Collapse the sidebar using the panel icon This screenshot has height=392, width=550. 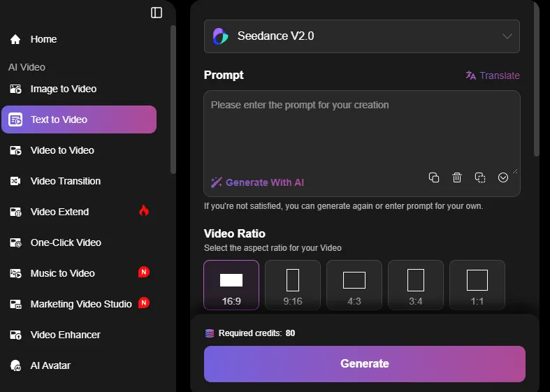click(x=157, y=13)
